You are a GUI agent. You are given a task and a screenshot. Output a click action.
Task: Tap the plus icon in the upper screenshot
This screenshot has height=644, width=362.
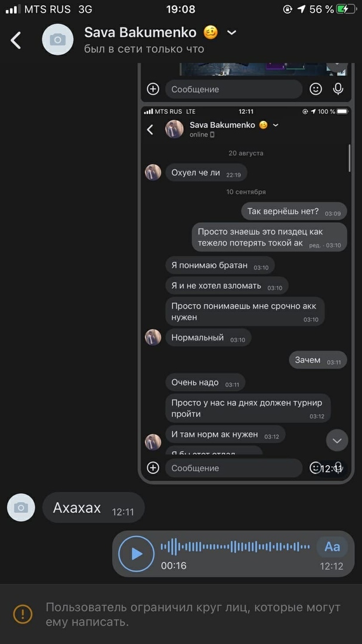tap(153, 89)
